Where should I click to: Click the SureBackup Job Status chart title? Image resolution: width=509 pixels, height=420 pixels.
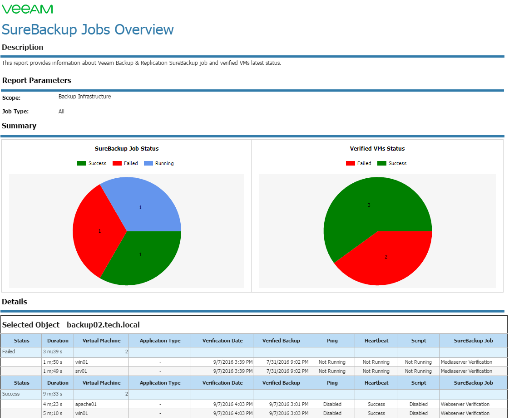click(127, 148)
